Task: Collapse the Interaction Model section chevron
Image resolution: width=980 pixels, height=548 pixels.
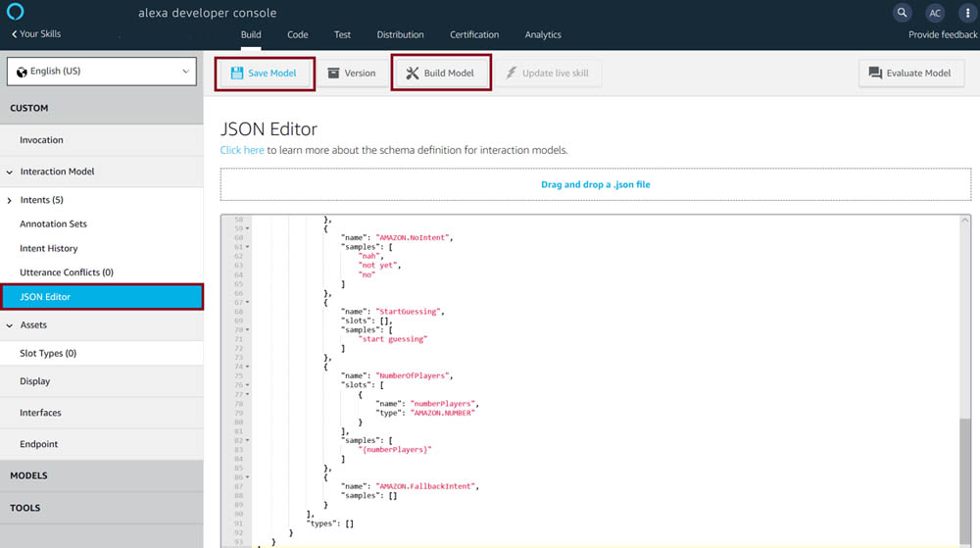Action: click(x=10, y=172)
